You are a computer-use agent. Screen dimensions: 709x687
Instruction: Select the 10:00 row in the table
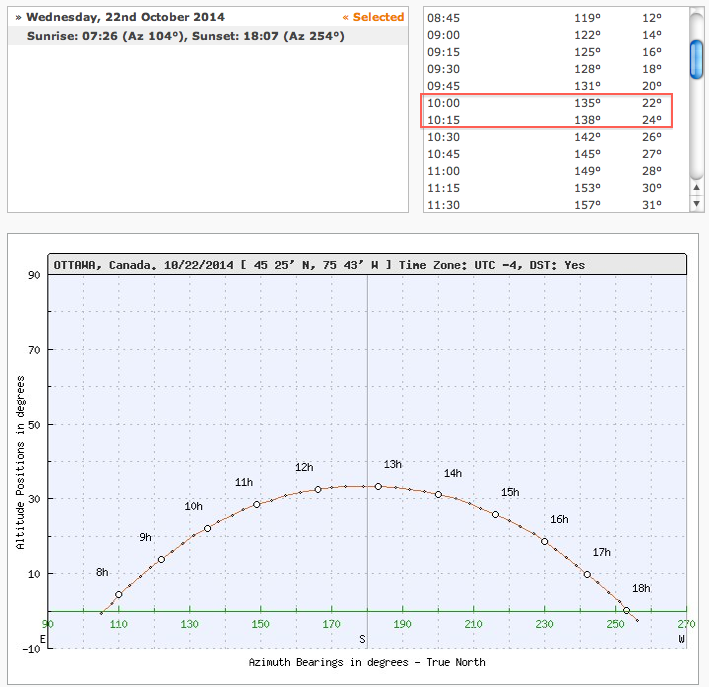[547, 102]
